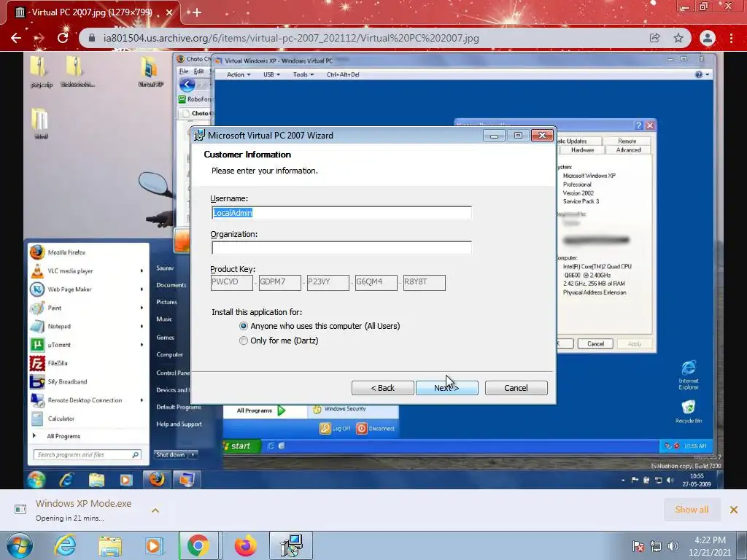Close the Virtual PC 2007.jpg tab
The width and height of the screenshot is (747, 560).
[169, 12]
